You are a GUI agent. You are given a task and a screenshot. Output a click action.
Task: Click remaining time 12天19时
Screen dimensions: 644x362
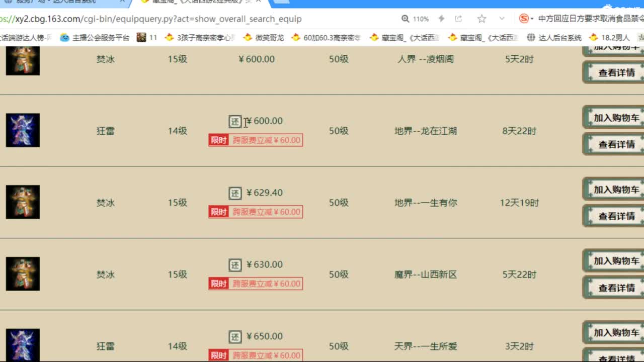pos(520,203)
